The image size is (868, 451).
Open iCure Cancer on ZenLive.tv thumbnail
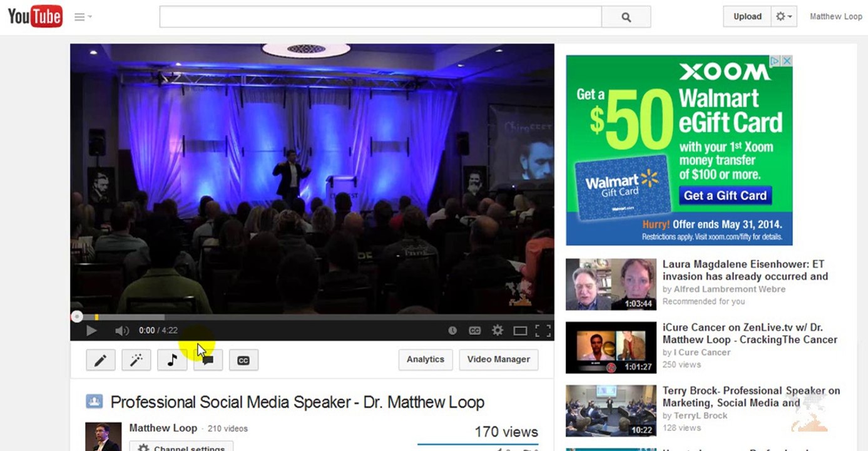pyautogui.click(x=611, y=348)
